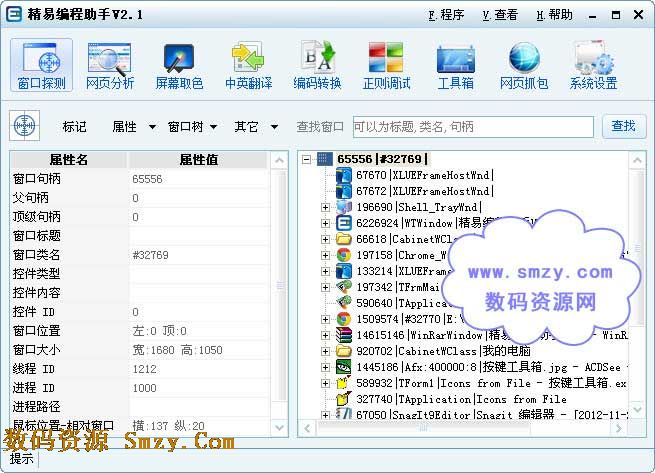655x473 pixels.
Task: Click the 590640 TApplication icon
Action: click(x=343, y=303)
